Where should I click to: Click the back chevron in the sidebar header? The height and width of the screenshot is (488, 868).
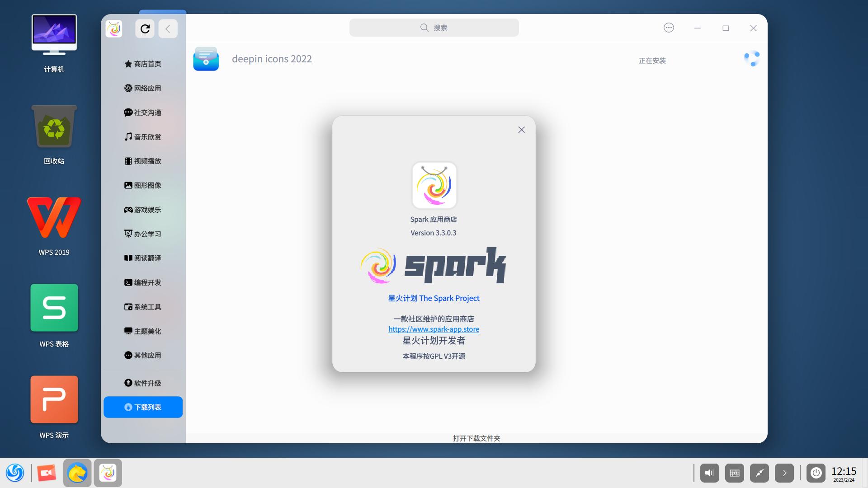pos(168,28)
